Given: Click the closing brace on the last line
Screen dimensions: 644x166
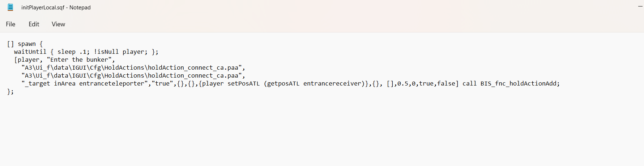Looking at the screenshot, I should tap(9, 92).
